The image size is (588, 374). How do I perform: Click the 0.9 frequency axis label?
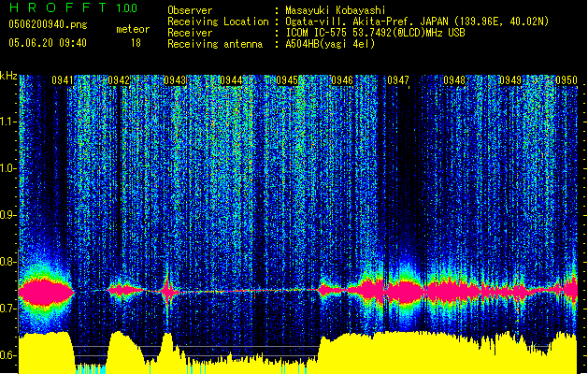tap(8, 215)
